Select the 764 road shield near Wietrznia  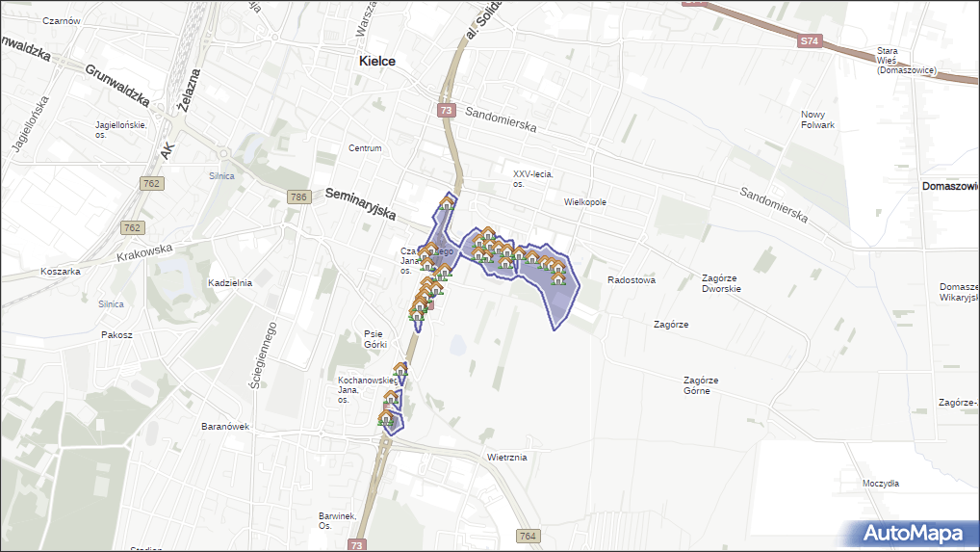[528, 536]
